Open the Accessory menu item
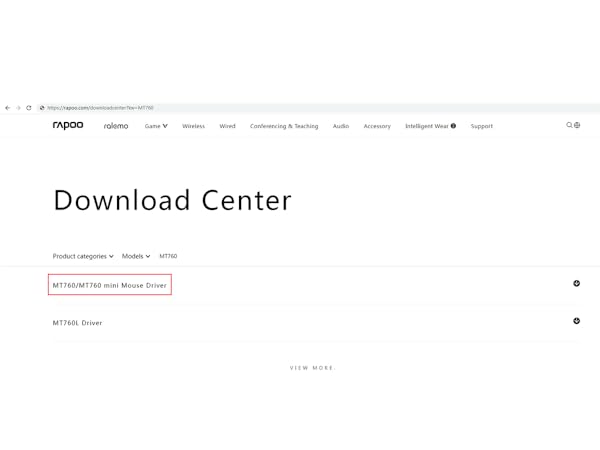This screenshot has width=600, height=450. [x=377, y=126]
